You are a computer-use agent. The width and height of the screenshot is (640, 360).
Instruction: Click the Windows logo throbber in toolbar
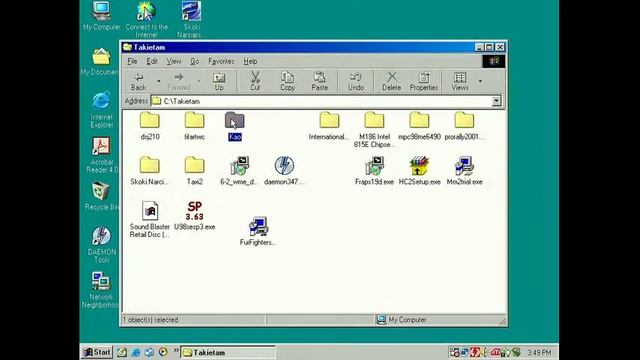point(494,61)
